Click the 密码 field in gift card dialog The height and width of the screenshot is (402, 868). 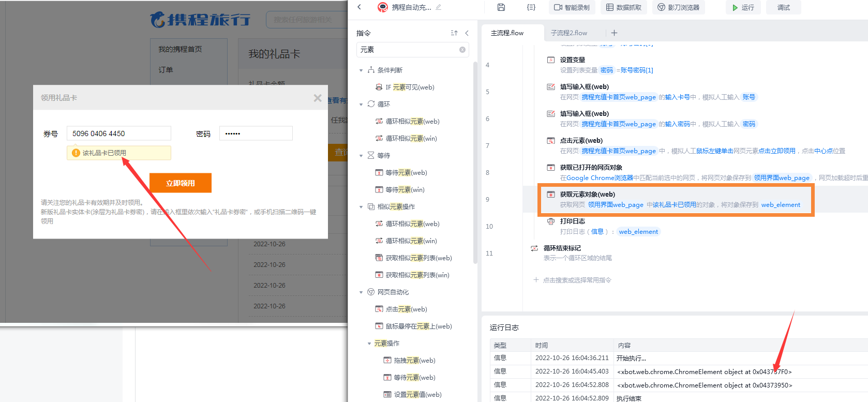coord(256,133)
